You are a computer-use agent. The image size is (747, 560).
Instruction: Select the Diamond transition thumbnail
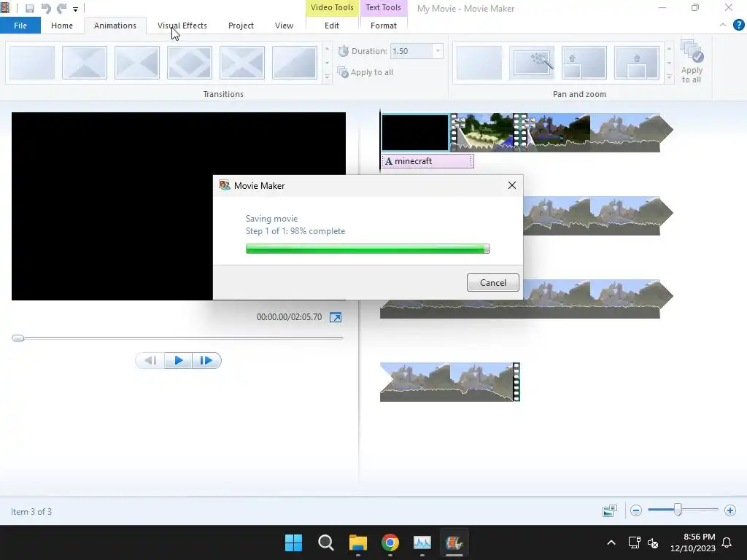[x=189, y=63]
